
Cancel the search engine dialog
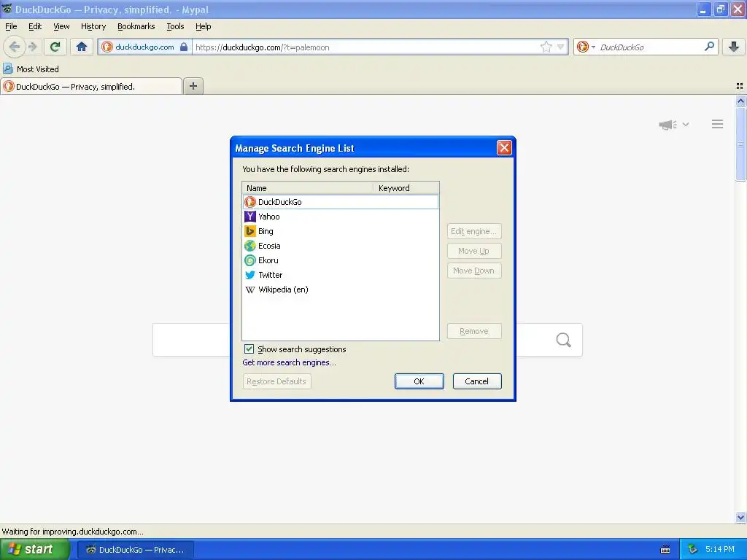coord(477,381)
